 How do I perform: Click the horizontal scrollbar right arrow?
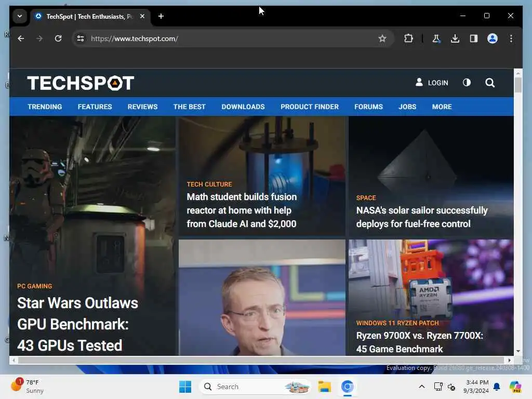coord(509,361)
